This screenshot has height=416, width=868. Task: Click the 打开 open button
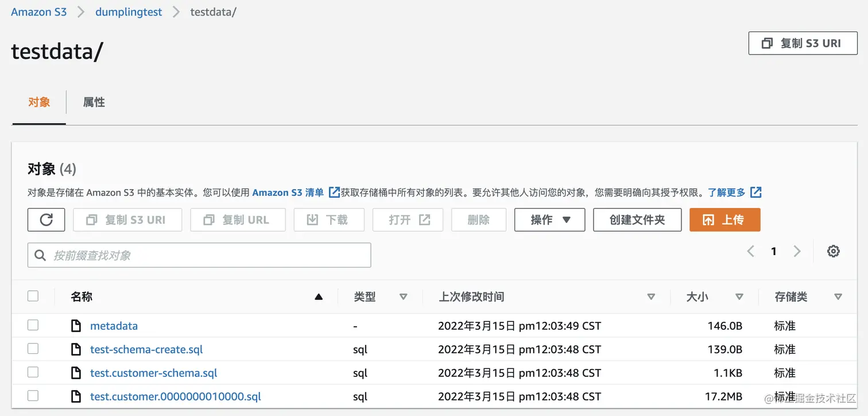click(408, 219)
